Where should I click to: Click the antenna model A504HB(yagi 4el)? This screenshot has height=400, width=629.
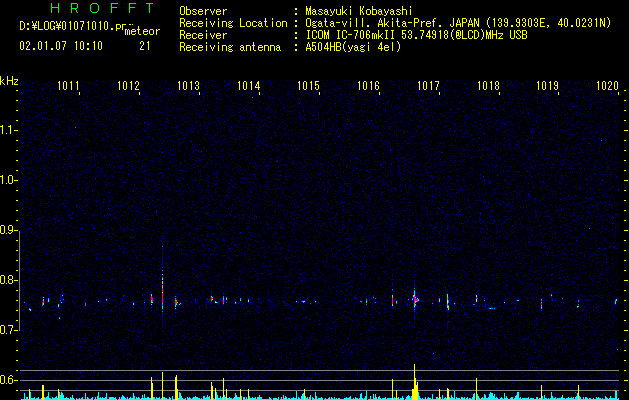click(353, 47)
